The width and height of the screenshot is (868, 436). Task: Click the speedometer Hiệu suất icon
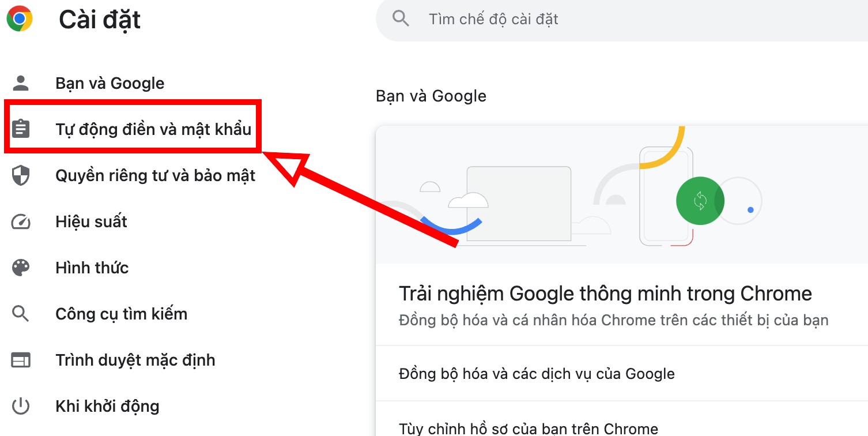[21, 221]
